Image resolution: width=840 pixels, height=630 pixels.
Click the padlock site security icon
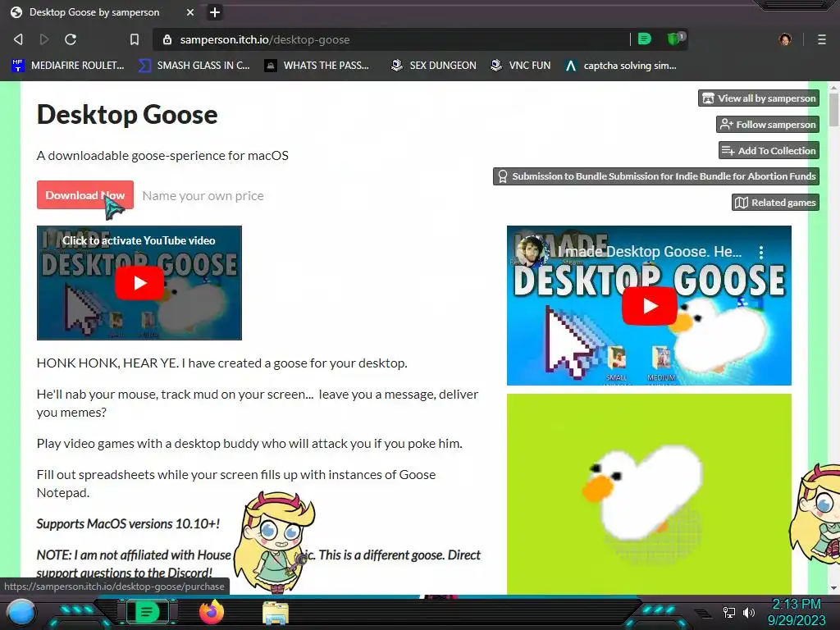167,39
